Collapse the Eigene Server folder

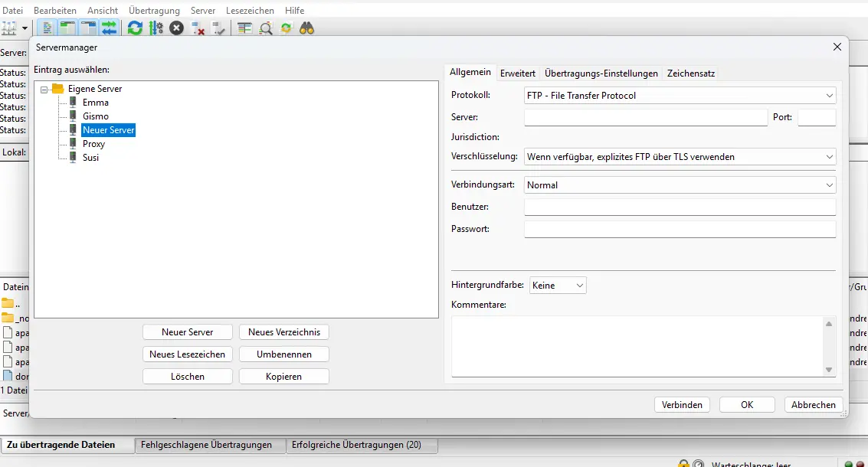coord(44,88)
